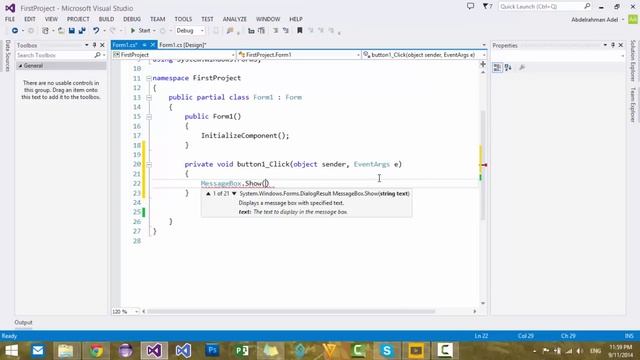640x360 pixels.
Task: Toggle auto-hide pin on Properties panel
Action: pyautogui.click(x=613, y=45)
